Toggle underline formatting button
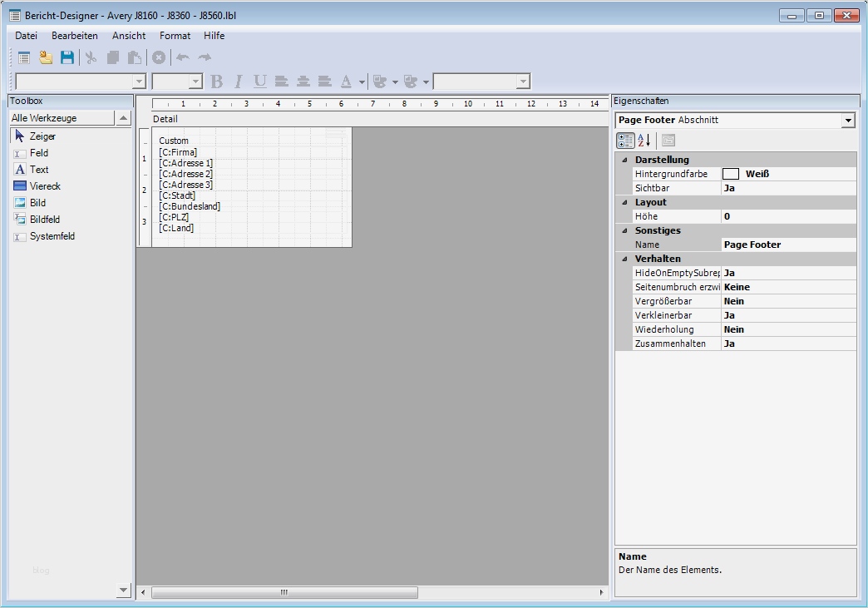Image resolution: width=868 pixels, height=608 pixels. tap(259, 82)
